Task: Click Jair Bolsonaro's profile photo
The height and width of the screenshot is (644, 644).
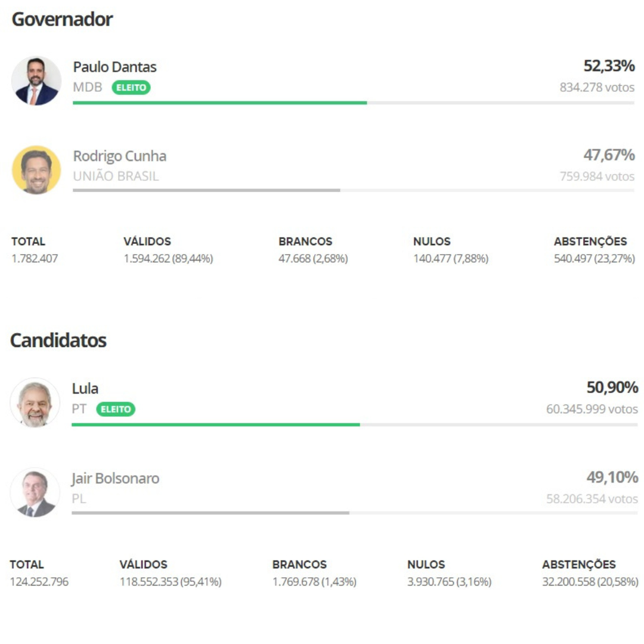Action: [36, 492]
